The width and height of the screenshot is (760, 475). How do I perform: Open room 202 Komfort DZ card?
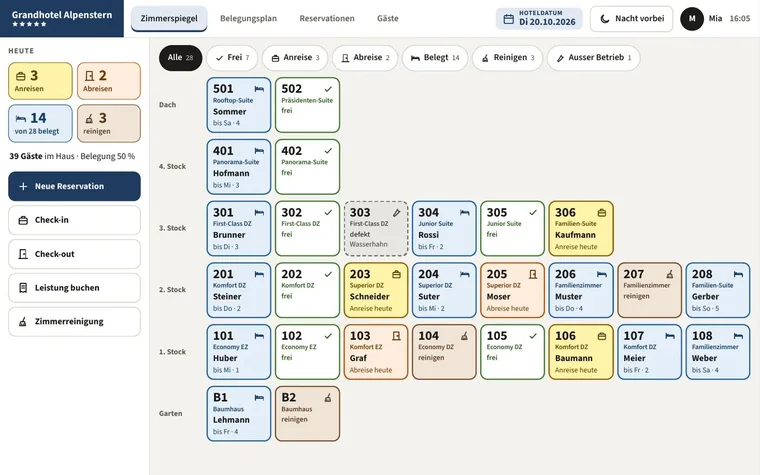(x=307, y=290)
